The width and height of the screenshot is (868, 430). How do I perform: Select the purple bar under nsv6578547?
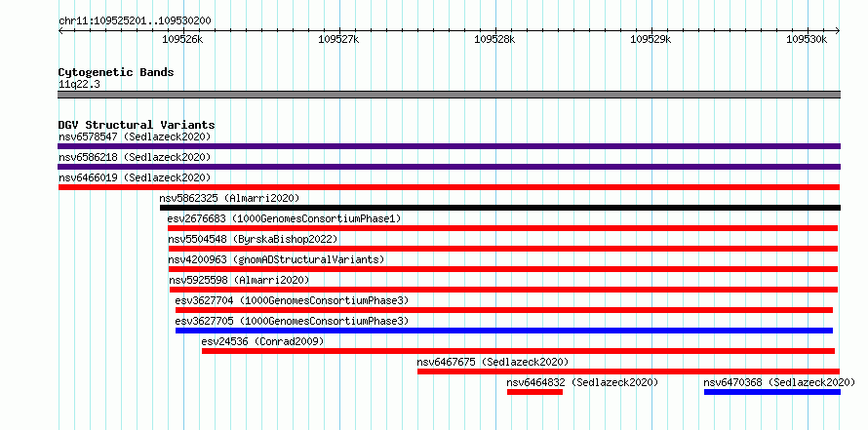pos(449,146)
